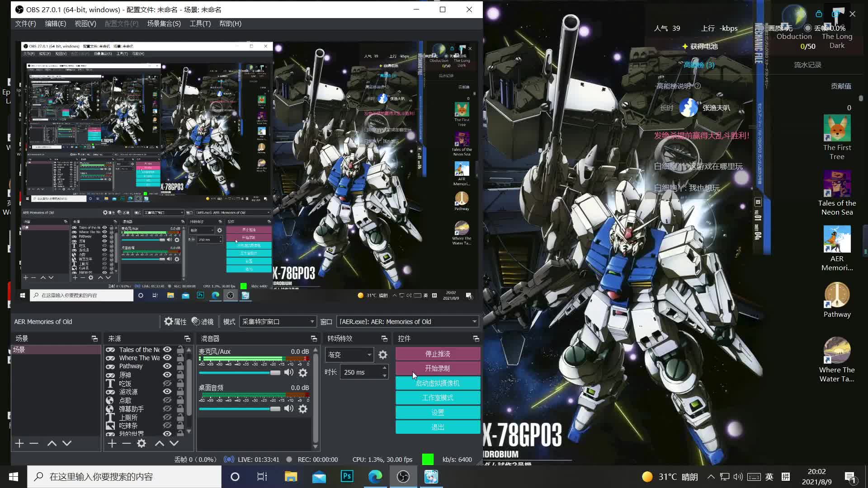Viewport: 868px width, 488px height.
Task: Open the 编辑(E) menu
Action: 55,23
